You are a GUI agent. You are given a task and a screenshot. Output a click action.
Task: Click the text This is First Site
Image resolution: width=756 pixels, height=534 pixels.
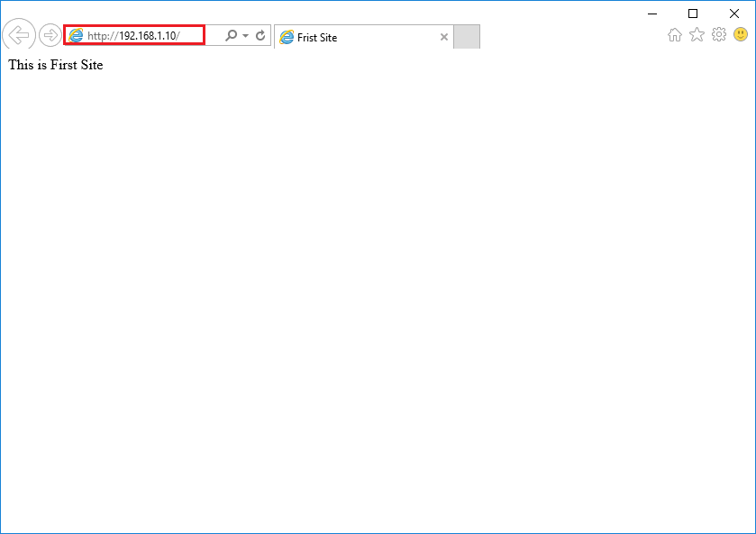tap(56, 65)
